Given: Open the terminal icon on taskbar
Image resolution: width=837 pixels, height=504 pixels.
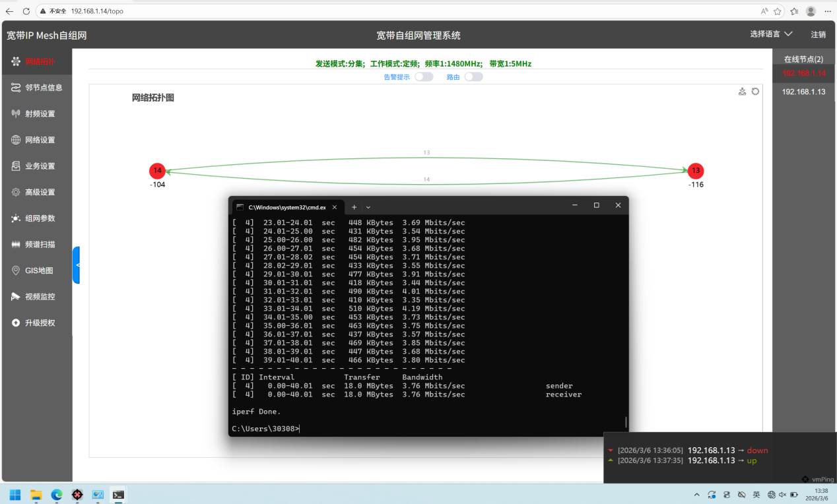Looking at the screenshot, I should pos(118,495).
